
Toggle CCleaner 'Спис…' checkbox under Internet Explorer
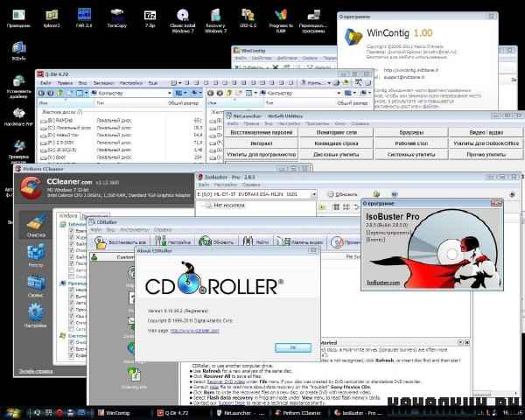(72, 250)
